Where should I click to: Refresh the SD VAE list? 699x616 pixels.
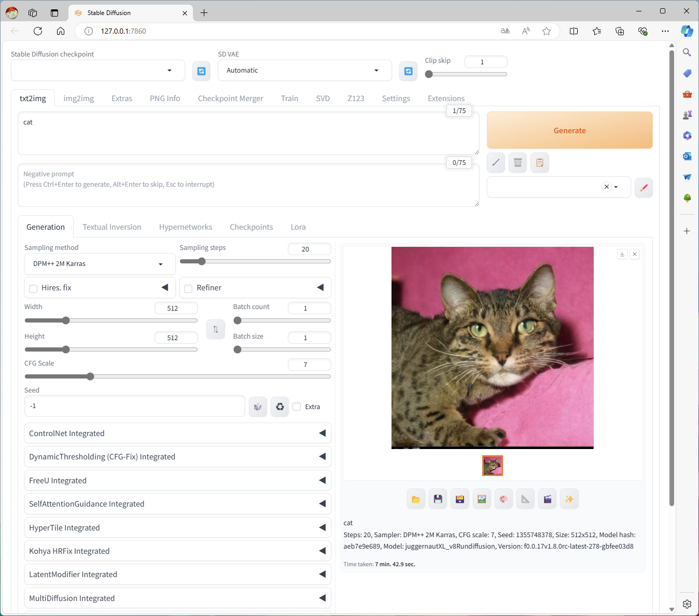point(409,71)
